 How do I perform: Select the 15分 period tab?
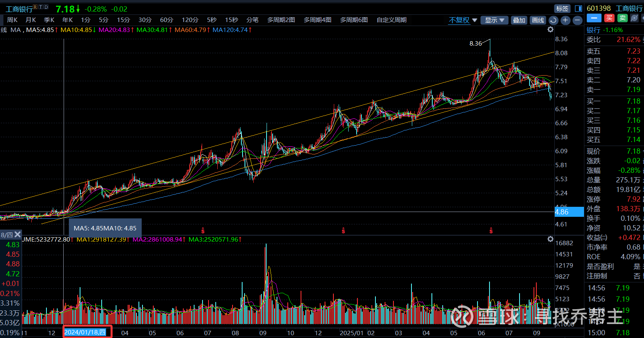point(124,20)
